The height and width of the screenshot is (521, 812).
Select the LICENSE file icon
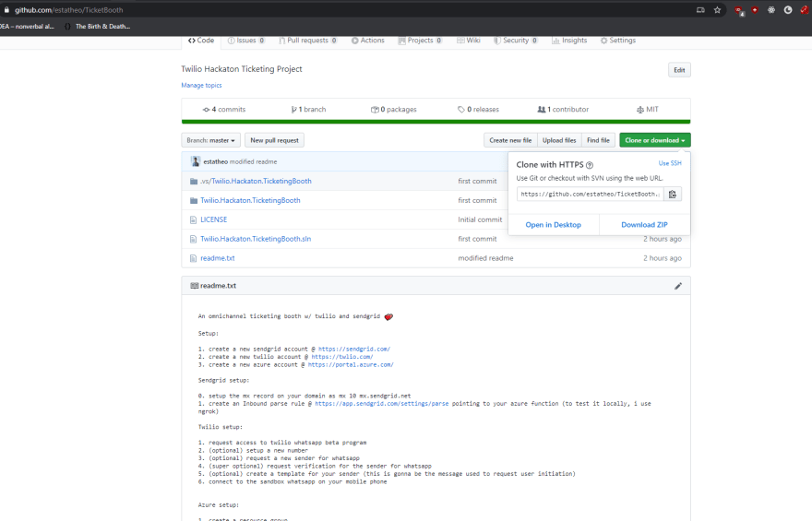(x=193, y=219)
